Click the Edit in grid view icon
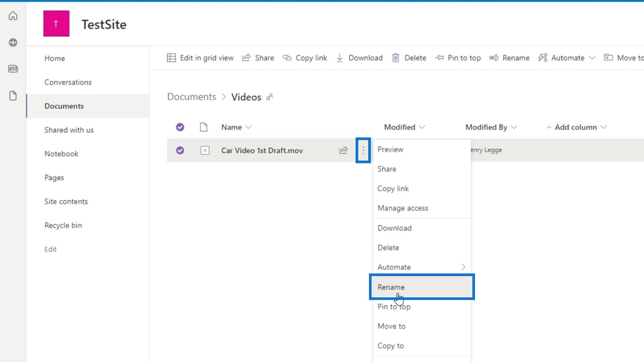Image resolution: width=644 pixels, height=362 pixels. point(171,58)
